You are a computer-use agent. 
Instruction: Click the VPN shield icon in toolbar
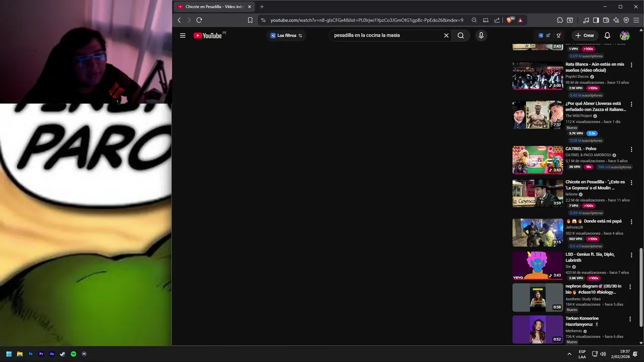pyautogui.click(x=626, y=20)
